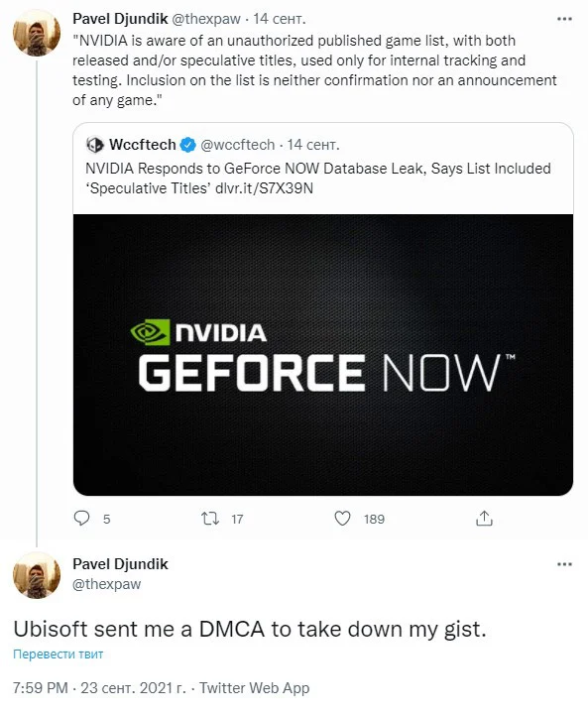This screenshot has height=713, width=588.
Task: Click the 7:59 PM timestamp
Action: pyautogui.click(x=41, y=688)
